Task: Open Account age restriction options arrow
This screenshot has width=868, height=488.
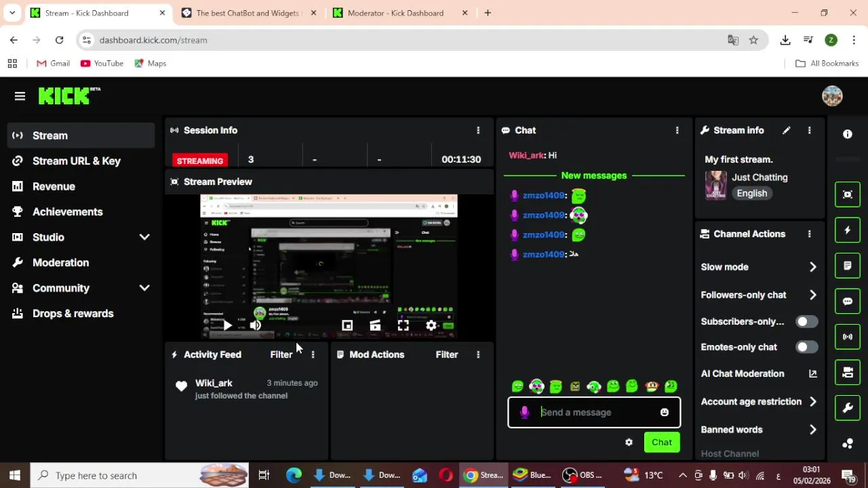Action: coord(812,402)
